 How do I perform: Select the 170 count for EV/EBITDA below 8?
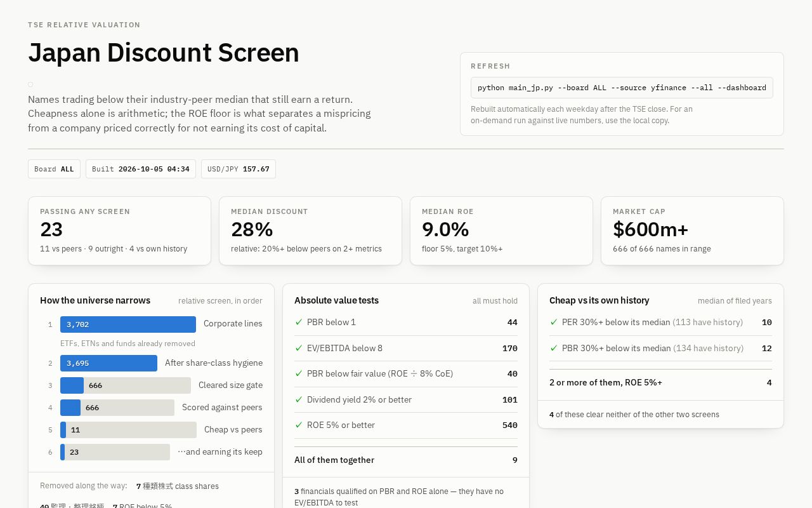[510, 348]
